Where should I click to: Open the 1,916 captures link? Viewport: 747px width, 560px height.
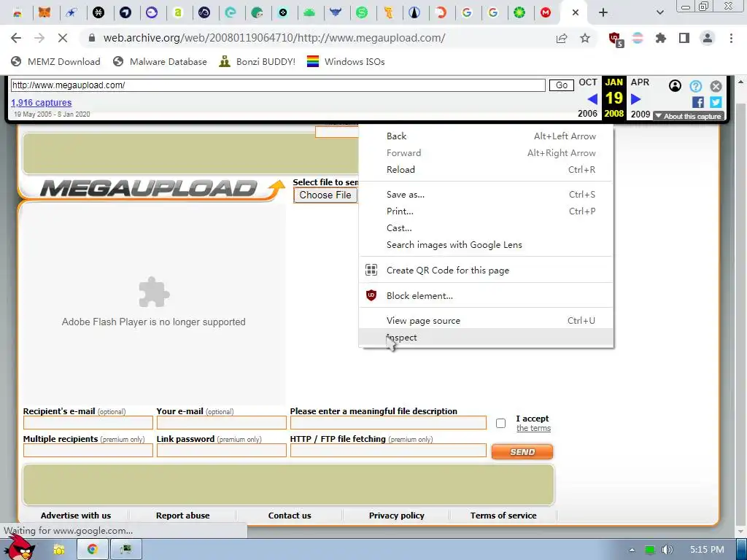pos(42,102)
